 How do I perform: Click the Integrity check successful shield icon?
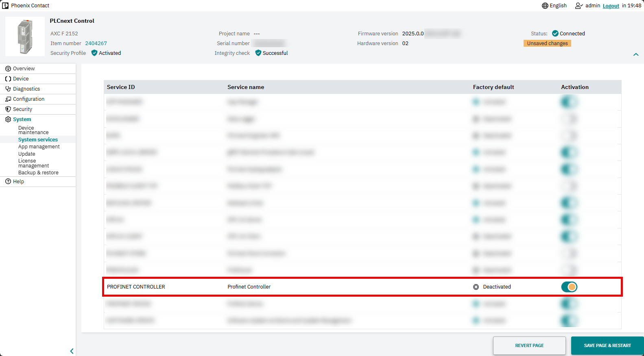point(258,53)
